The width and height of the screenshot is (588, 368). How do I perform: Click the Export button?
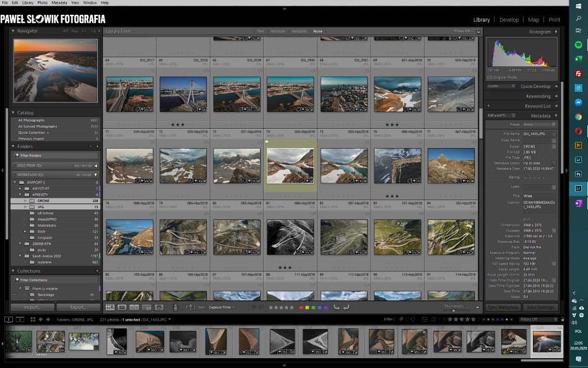79,307
